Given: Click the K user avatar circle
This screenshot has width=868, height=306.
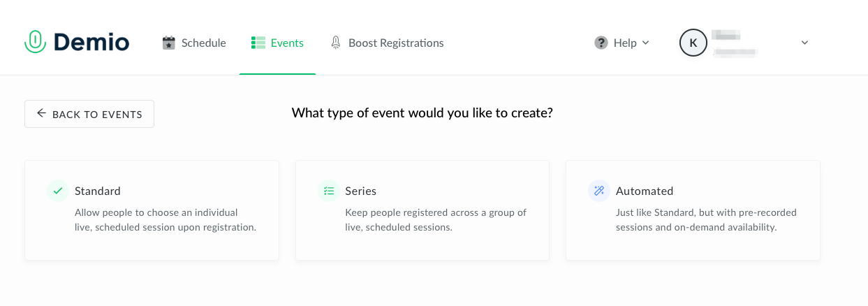Looking at the screenshot, I should click(693, 43).
